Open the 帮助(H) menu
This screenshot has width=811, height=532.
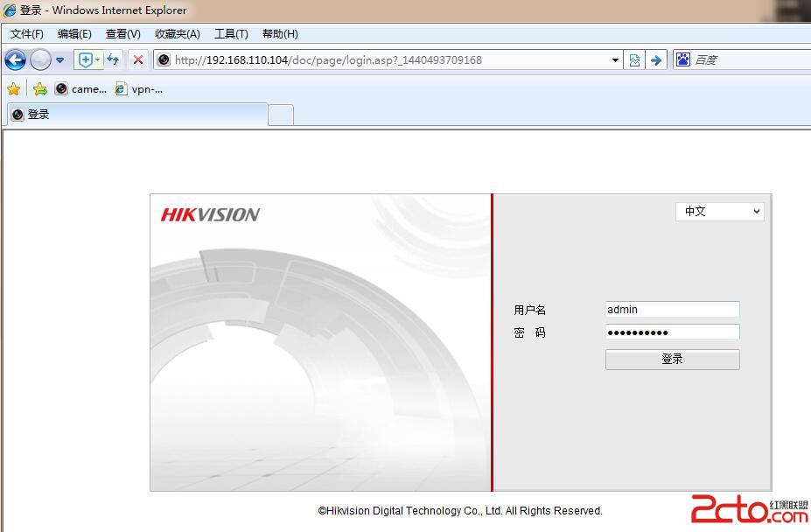click(x=280, y=34)
